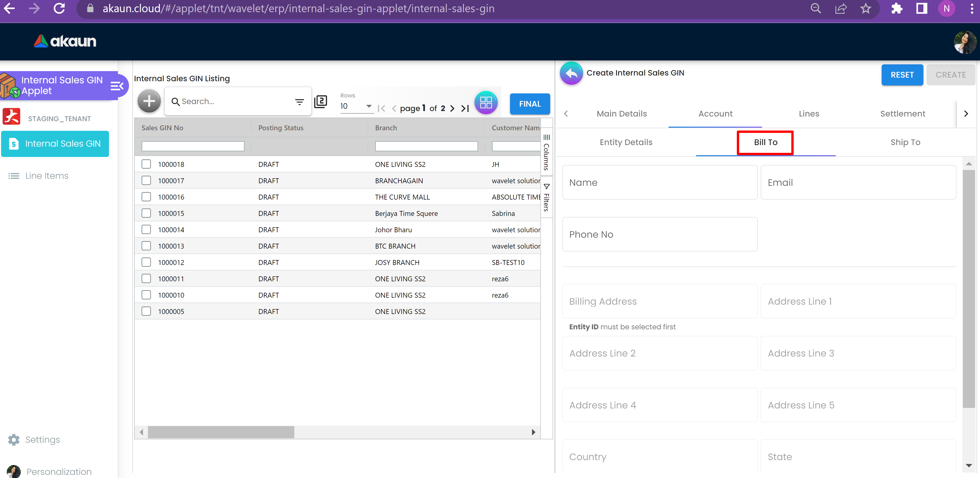Image resolution: width=980 pixels, height=478 pixels.
Task: Open the Settings gear in sidebar
Action: coord(14,440)
